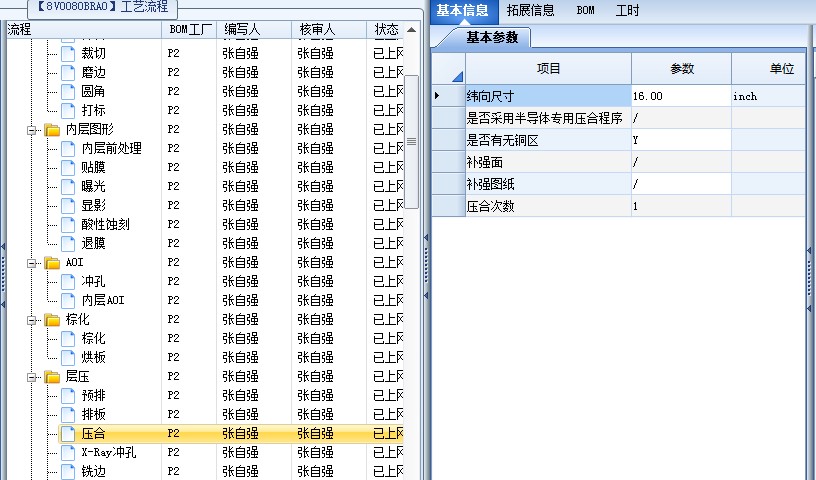
Task: Click the BOM工厂 column header
Action: pos(189,30)
